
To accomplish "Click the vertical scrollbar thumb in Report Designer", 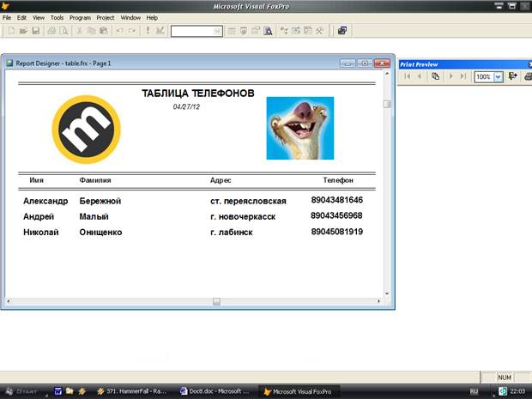I will (387, 104).
